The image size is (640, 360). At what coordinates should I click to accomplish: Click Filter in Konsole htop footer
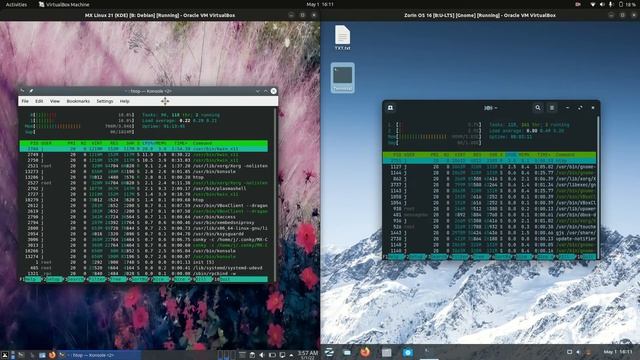pos(97,279)
